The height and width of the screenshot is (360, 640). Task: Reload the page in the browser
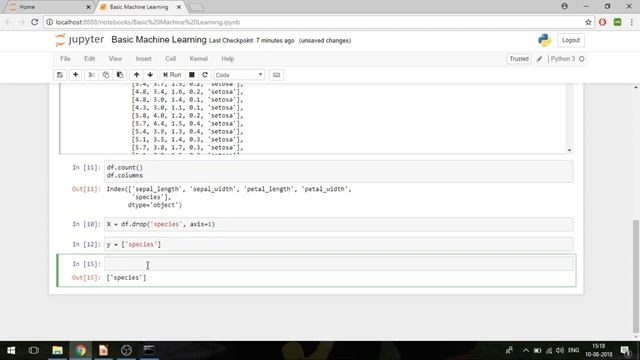tap(35, 22)
